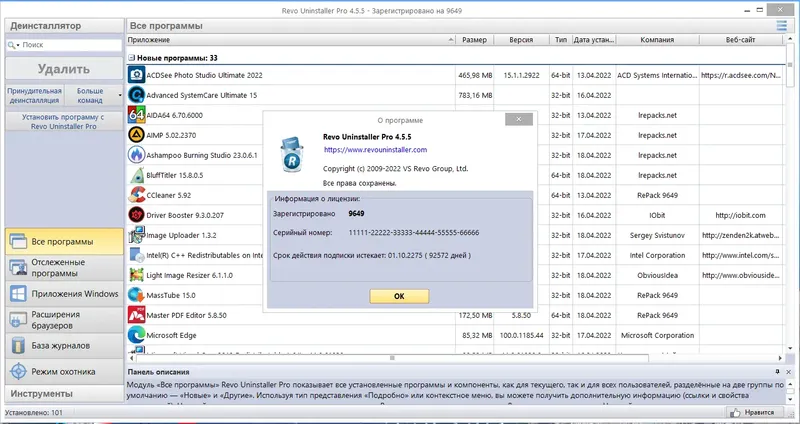Click the Revo Uninstaller trash bin logo
The image size is (800, 424).
pyautogui.click(x=292, y=155)
